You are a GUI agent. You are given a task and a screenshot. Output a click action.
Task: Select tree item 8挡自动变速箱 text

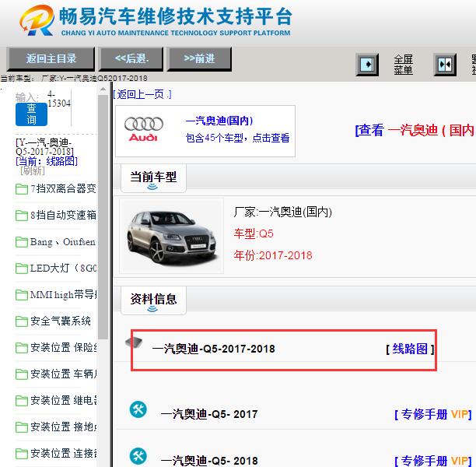coord(63,215)
